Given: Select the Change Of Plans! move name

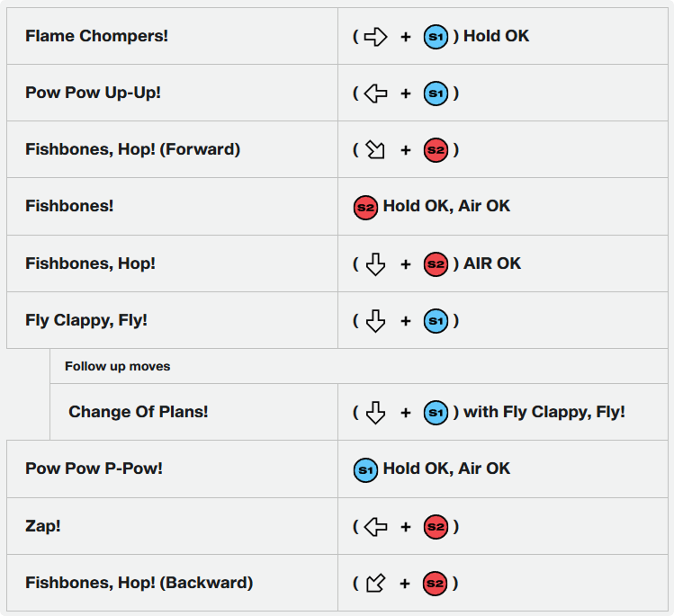Looking at the screenshot, I should (x=139, y=412).
